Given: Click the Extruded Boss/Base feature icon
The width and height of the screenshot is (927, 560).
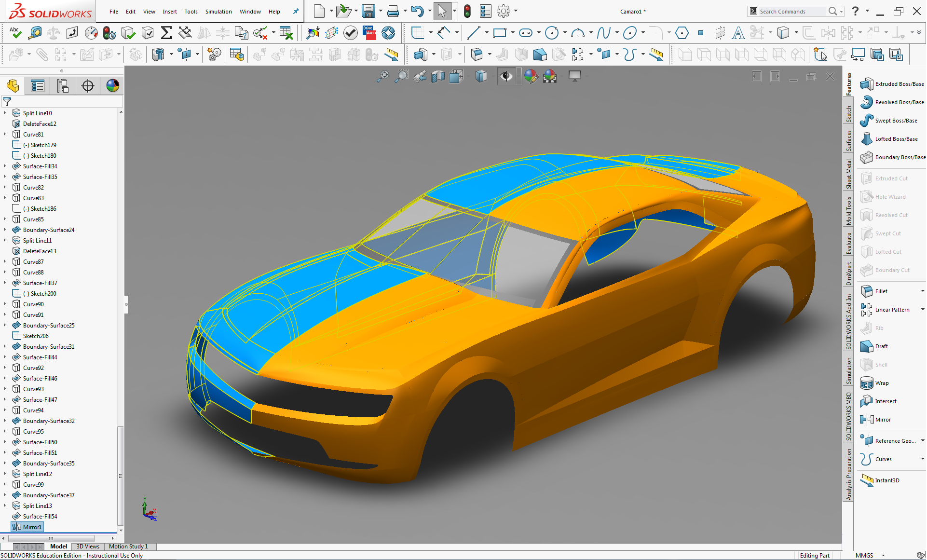Looking at the screenshot, I should pyautogui.click(x=867, y=84).
